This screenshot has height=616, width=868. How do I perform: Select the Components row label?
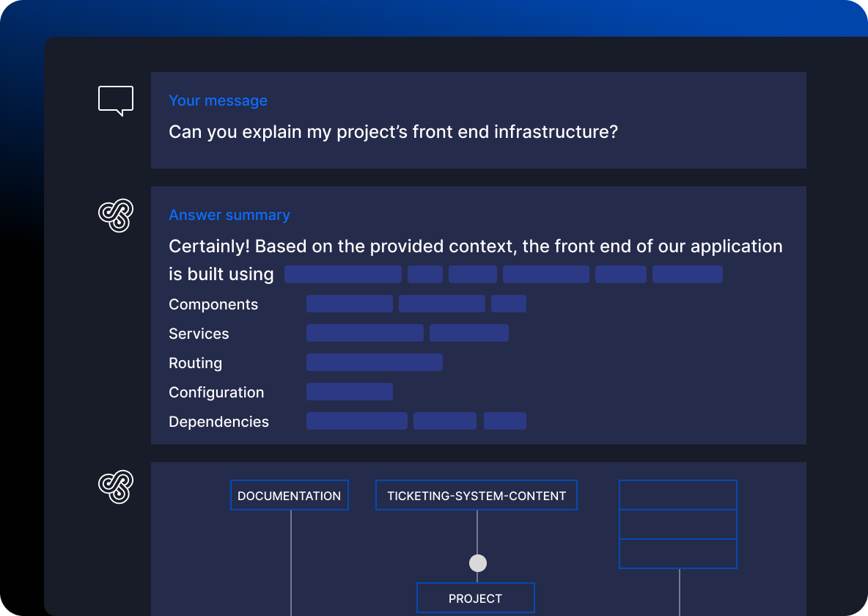(x=213, y=304)
